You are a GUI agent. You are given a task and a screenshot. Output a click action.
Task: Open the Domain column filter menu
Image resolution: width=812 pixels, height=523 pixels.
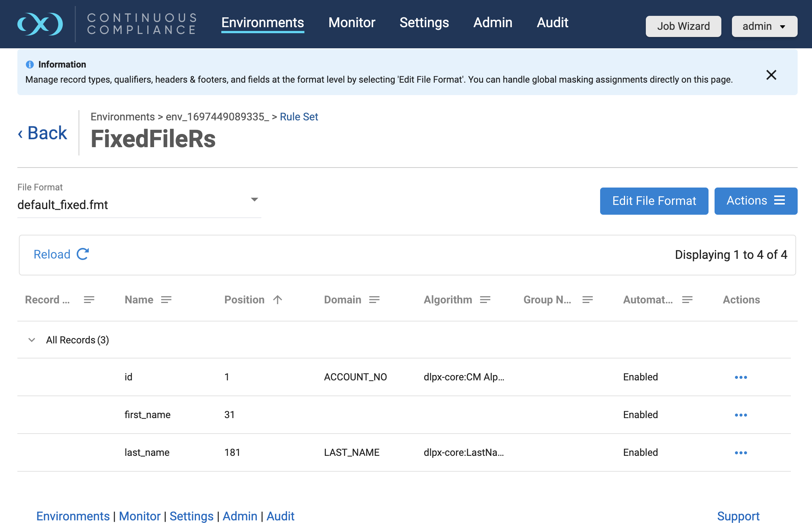pos(374,300)
